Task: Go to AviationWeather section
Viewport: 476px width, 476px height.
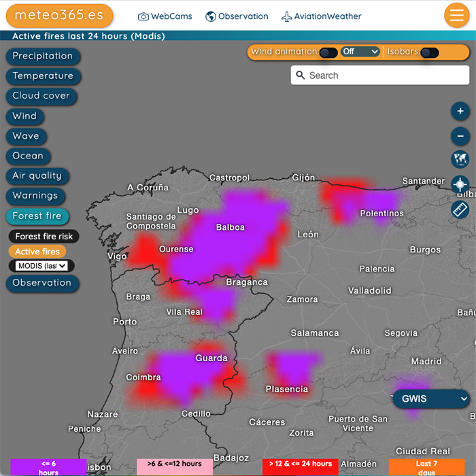Action: (x=321, y=16)
